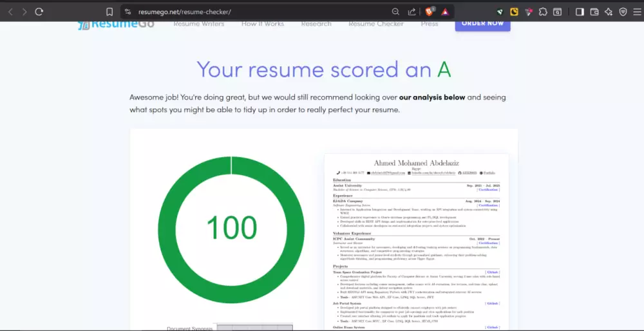Open the tab search window icon

pyautogui.click(x=557, y=12)
